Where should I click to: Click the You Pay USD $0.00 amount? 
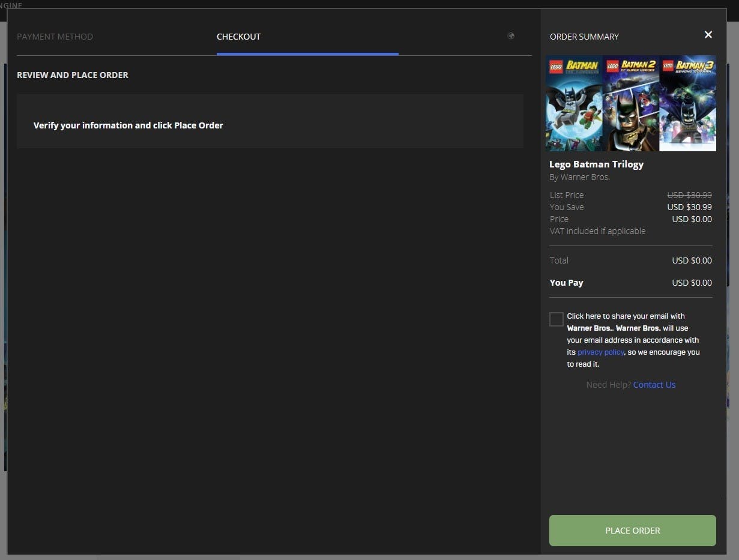coord(692,283)
